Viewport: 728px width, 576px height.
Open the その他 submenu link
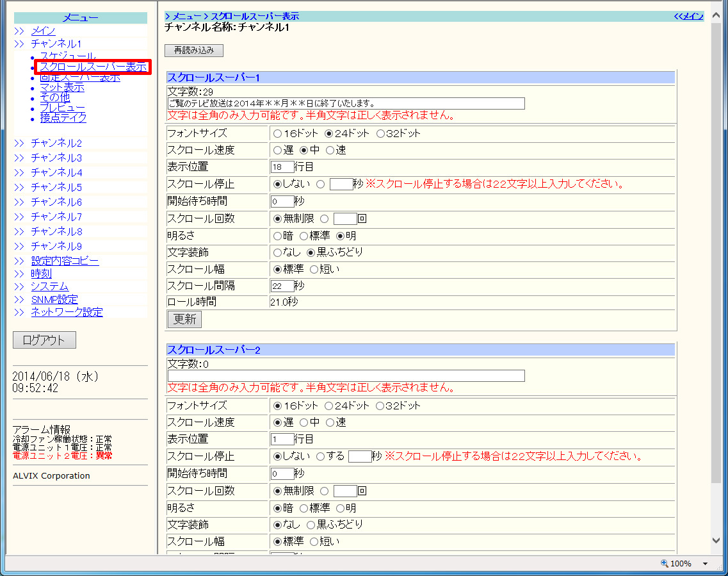pyautogui.click(x=55, y=97)
